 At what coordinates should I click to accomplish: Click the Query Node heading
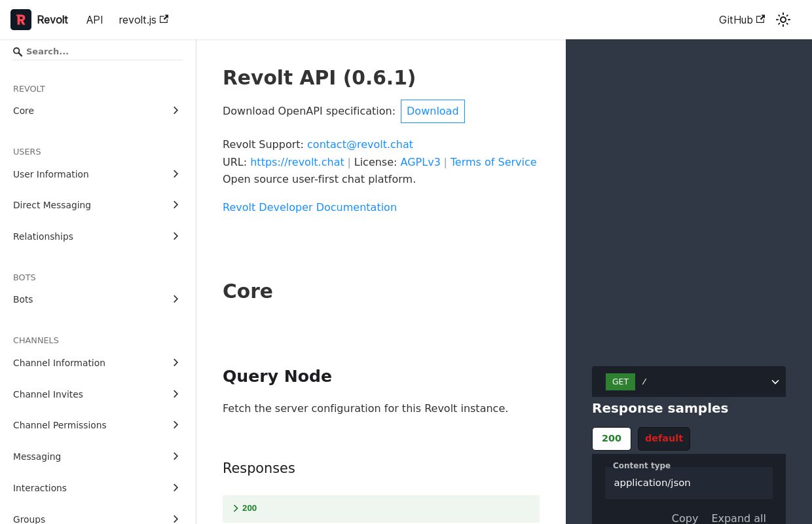point(277,376)
